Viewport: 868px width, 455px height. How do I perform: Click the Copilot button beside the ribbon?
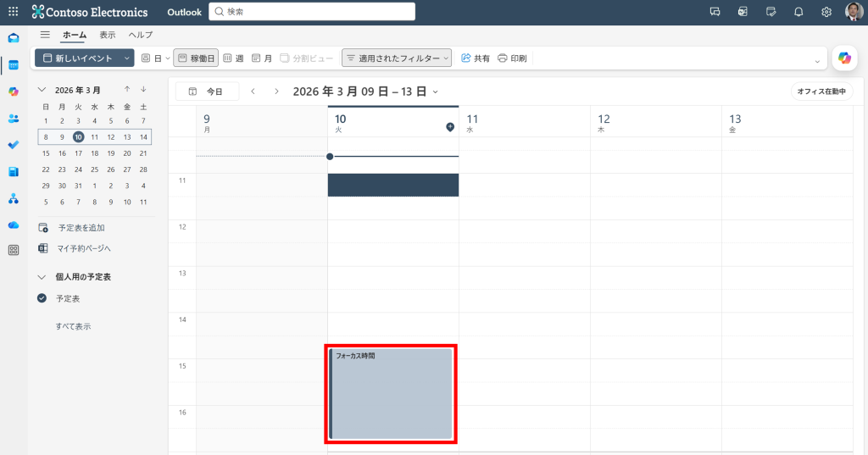pos(844,58)
